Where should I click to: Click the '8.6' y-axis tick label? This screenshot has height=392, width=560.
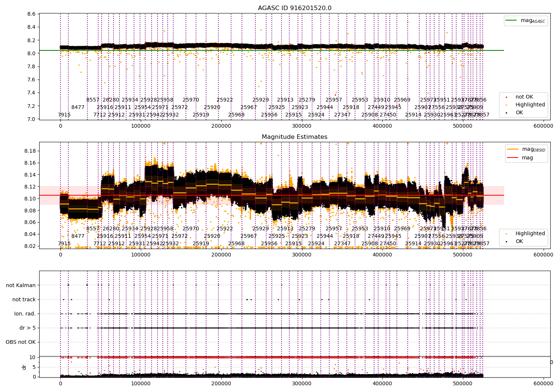point(31,14)
